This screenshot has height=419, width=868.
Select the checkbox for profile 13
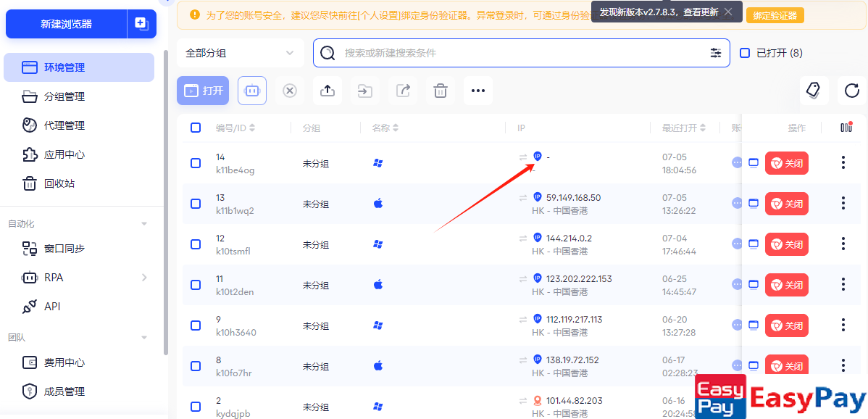click(196, 204)
